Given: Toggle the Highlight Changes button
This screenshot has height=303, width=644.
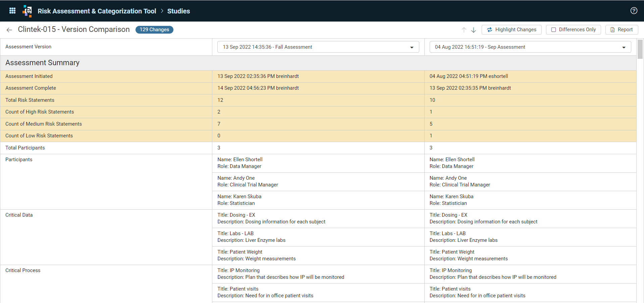Looking at the screenshot, I should tap(512, 30).
